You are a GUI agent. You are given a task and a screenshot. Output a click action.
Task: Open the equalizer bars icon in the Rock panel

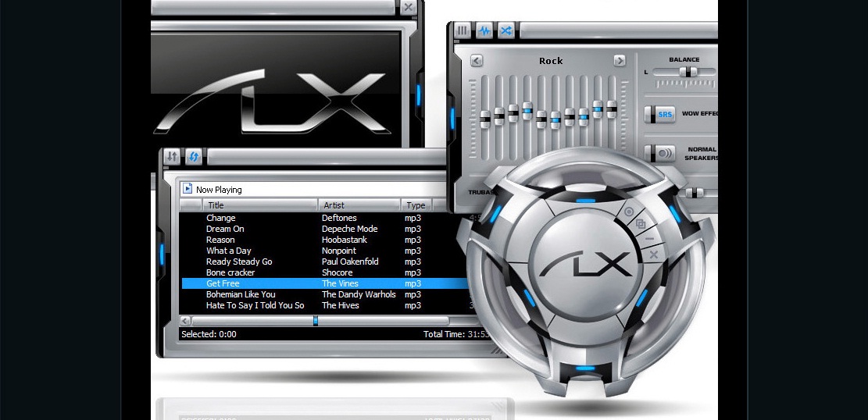click(x=463, y=30)
